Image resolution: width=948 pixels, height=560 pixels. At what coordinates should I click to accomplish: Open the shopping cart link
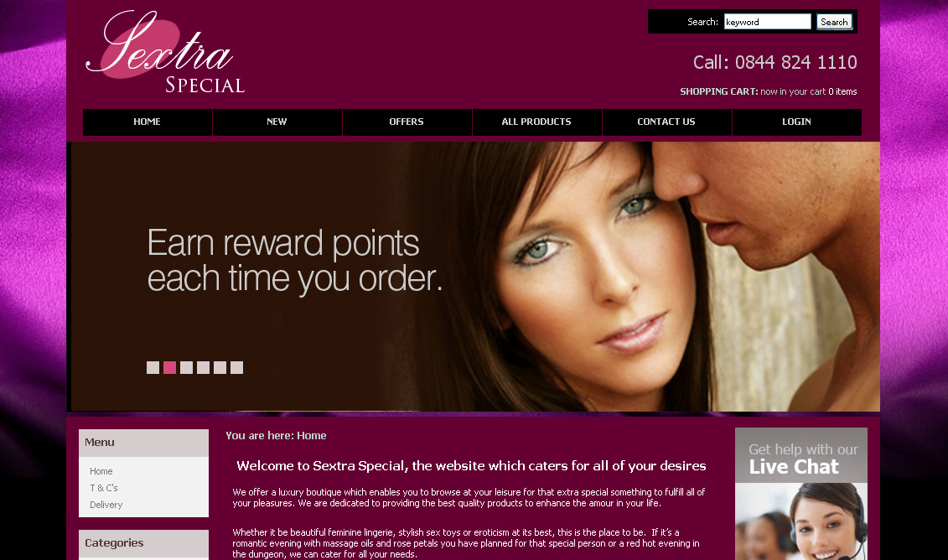(768, 91)
